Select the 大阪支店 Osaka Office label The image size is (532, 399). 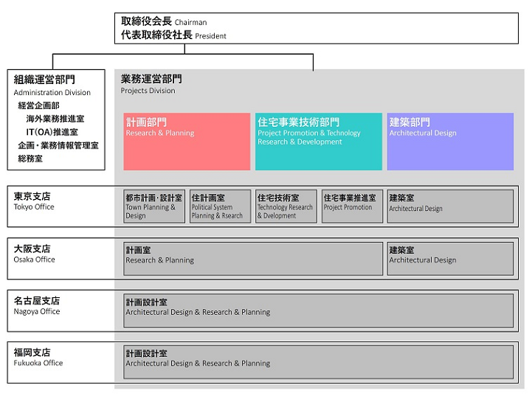point(34,254)
